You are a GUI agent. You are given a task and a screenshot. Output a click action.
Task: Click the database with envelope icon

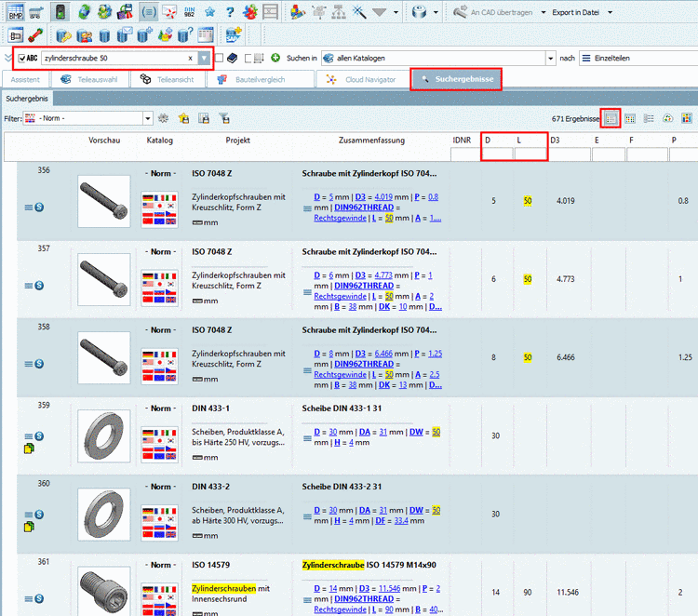pos(124,34)
